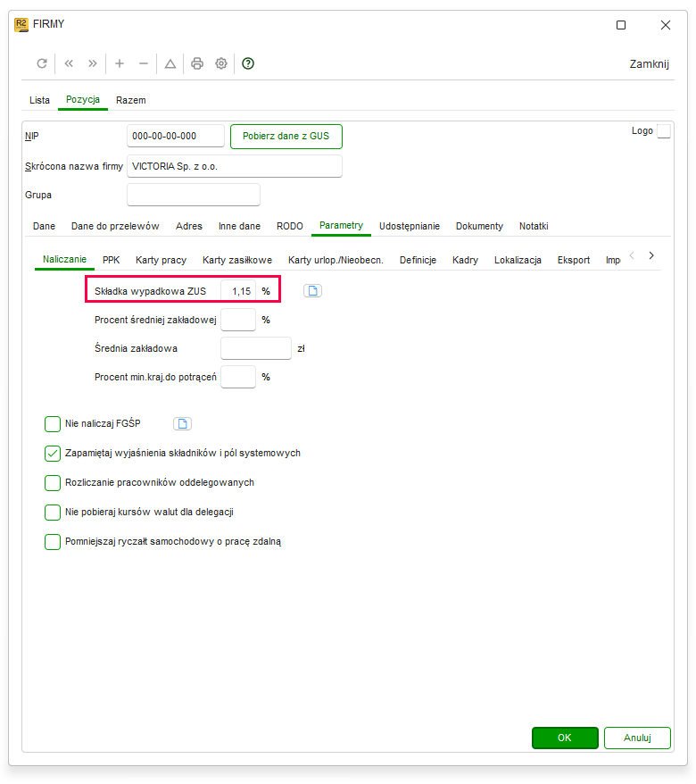
Task: Click the Średnia zakładowa amount field
Action: (256, 348)
